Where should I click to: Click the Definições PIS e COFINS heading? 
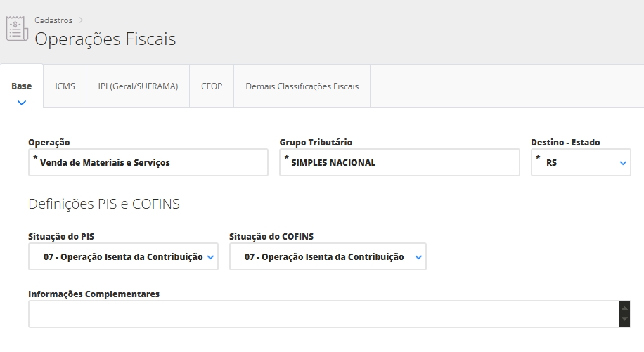coord(104,204)
